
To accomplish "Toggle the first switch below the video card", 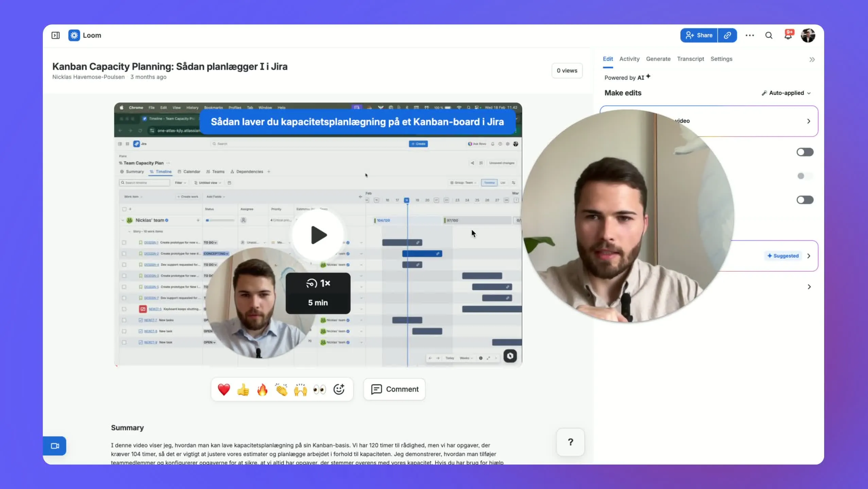I will [x=805, y=152].
